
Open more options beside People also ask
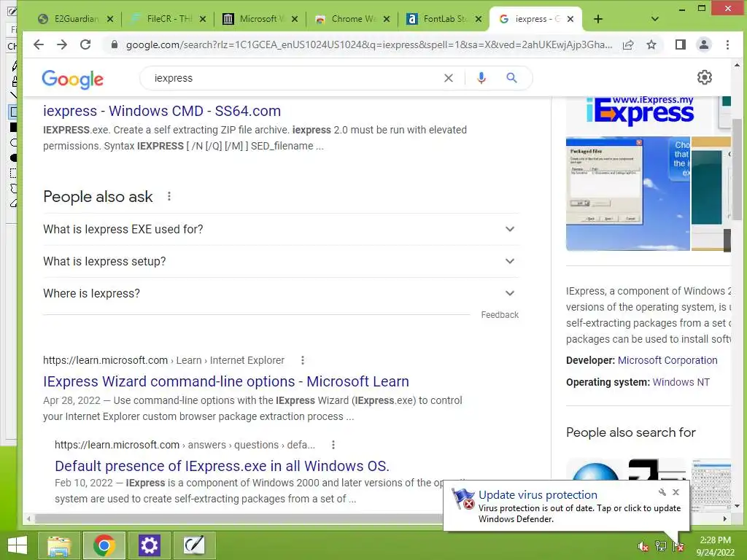[169, 196]
